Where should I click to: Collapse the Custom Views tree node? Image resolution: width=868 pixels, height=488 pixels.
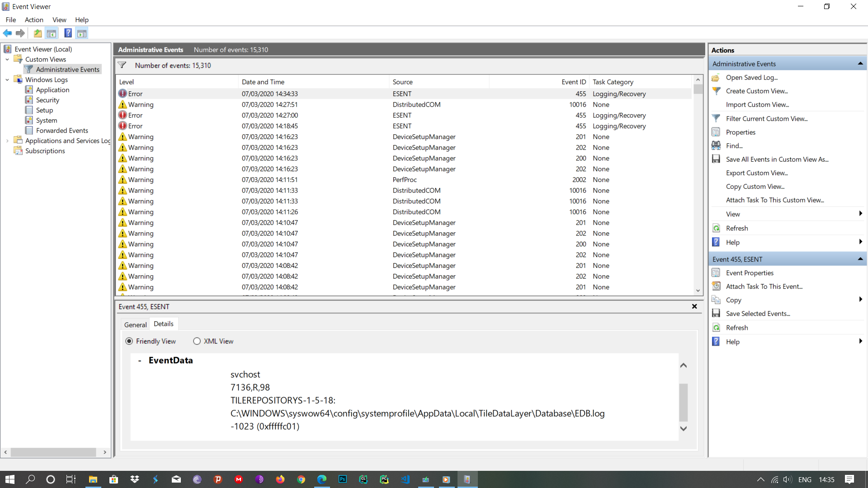7,59
